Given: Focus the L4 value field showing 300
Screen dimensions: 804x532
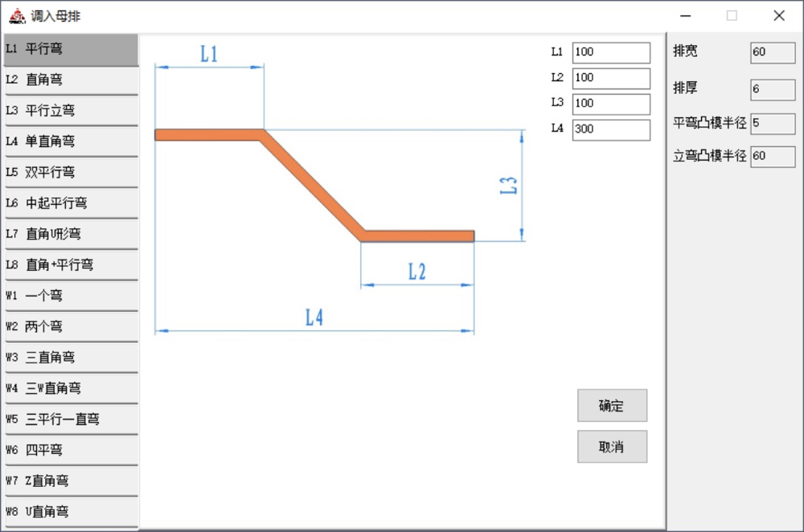Looking at the screenshot, I should point(611,129).
